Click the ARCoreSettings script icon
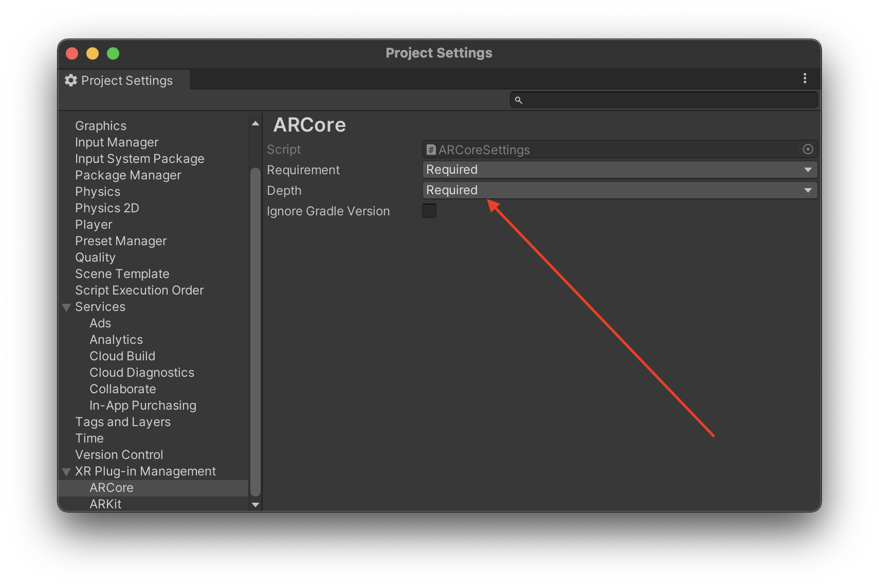 point(430,150)
